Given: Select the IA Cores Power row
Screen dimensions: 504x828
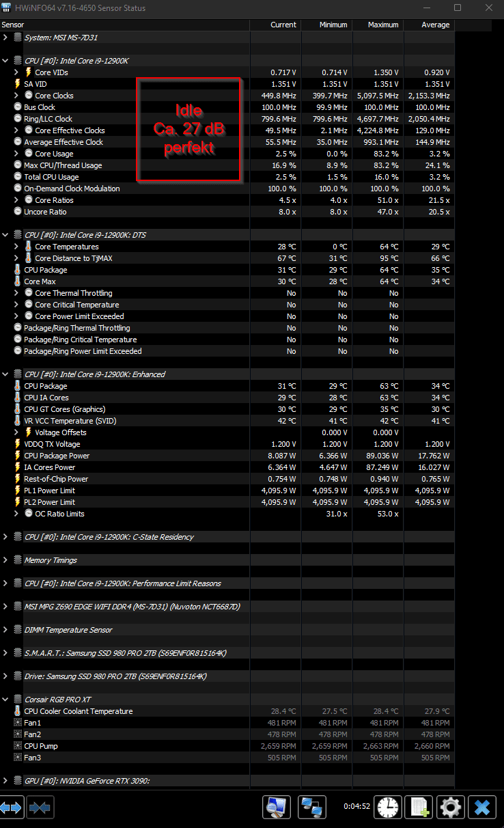Looking at the screenshot, I should pos(227,467).
